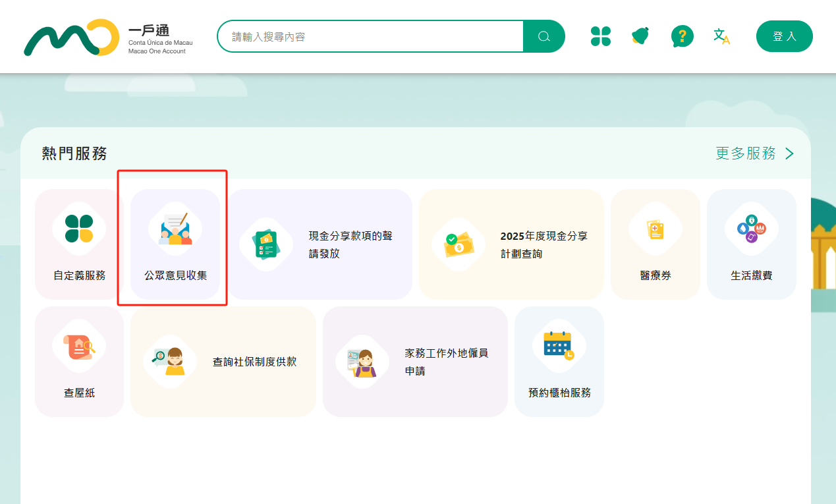
Task: Expand 更多服務 more services
Action: (754, 154)
